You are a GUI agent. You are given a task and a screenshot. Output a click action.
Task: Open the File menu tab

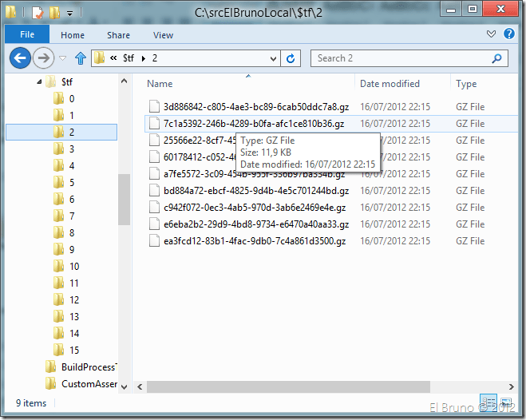[27, 35]
